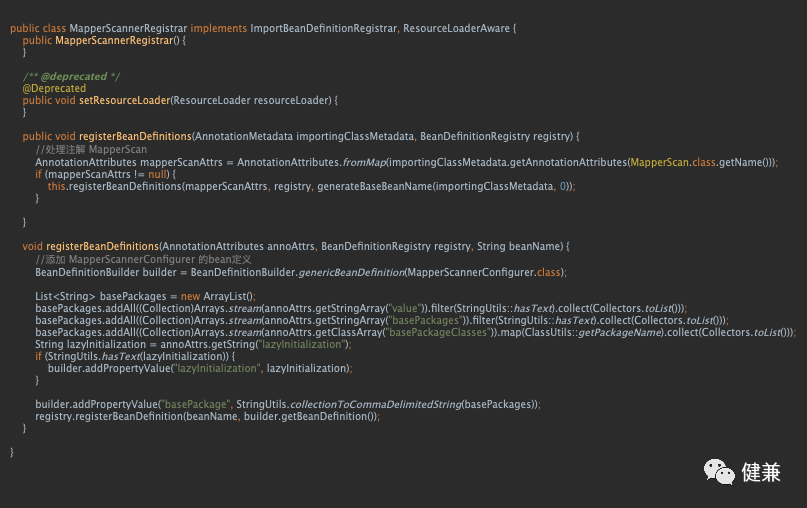Click the WeChat logo in the watermark
Viewport: 807px width, 508px height.
click(x=720, y=471)
